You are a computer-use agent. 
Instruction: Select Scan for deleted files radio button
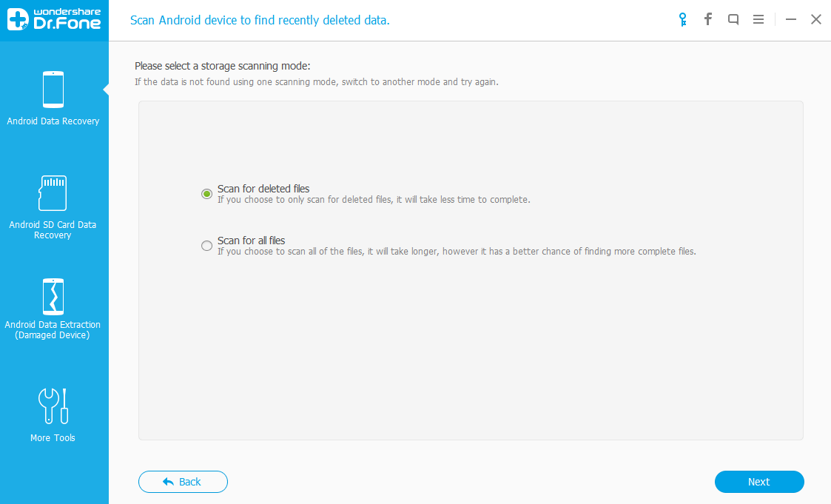(206, 194)
